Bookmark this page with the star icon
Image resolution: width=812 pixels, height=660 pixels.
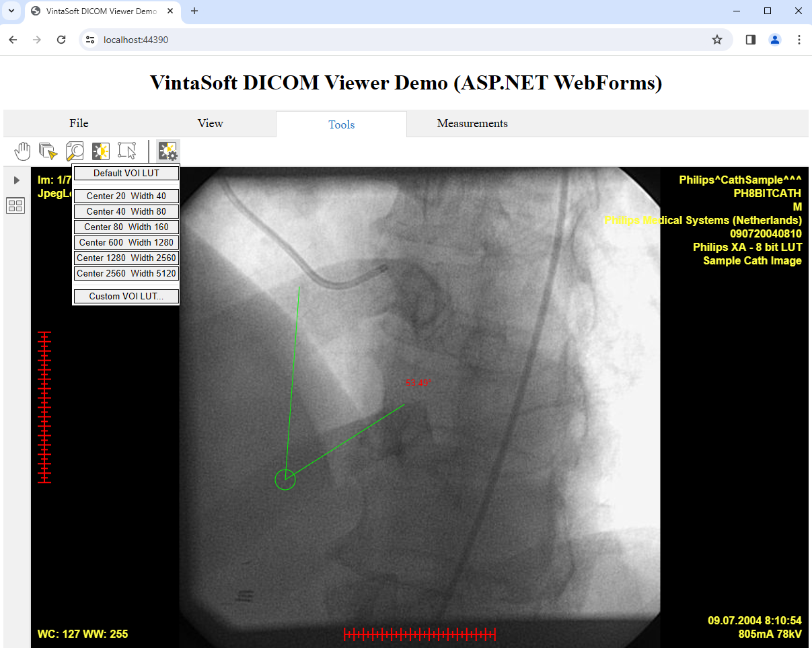pos(717,40)
